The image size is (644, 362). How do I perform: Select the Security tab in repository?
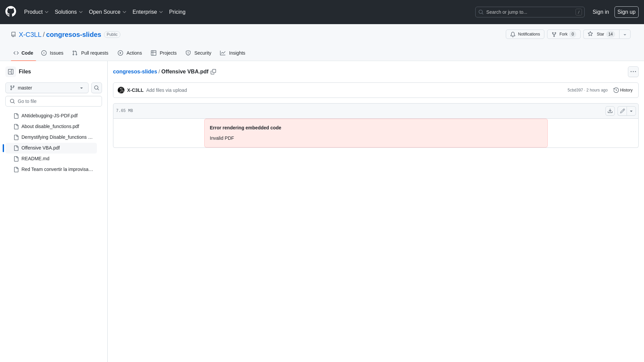[198, 53]
